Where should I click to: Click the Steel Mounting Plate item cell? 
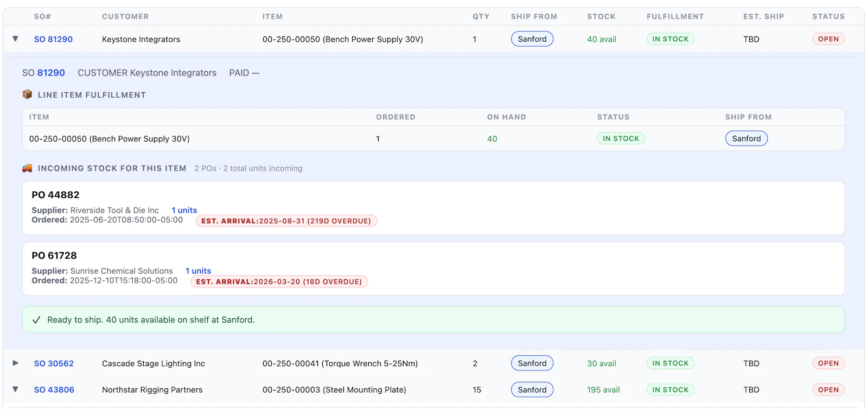(x=334, y=389)
